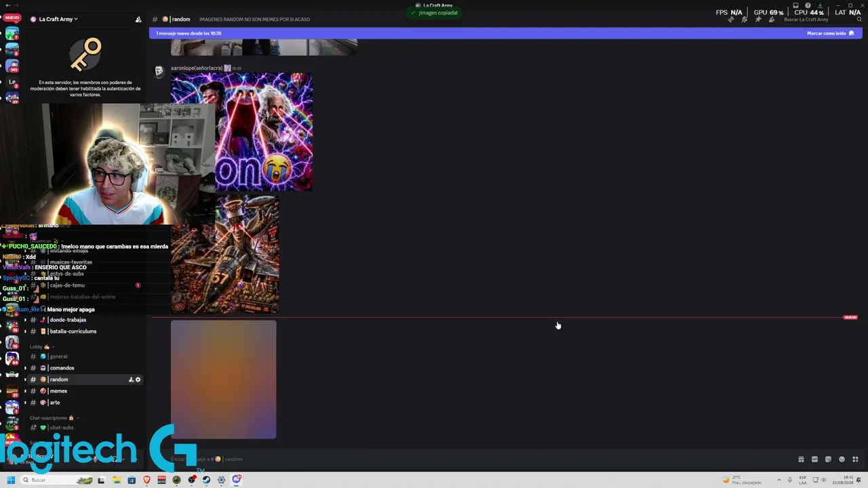Reveal the blurred spoiler image

(224, 380)
